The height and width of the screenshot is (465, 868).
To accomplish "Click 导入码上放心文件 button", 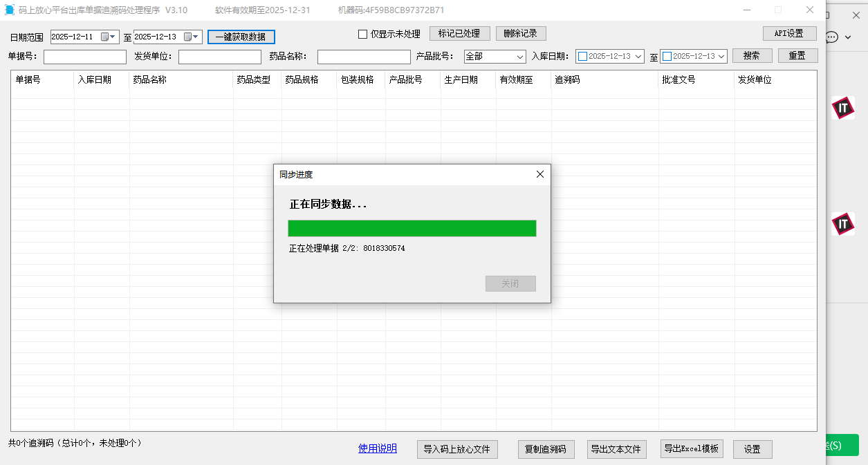I will pos(457,449).
